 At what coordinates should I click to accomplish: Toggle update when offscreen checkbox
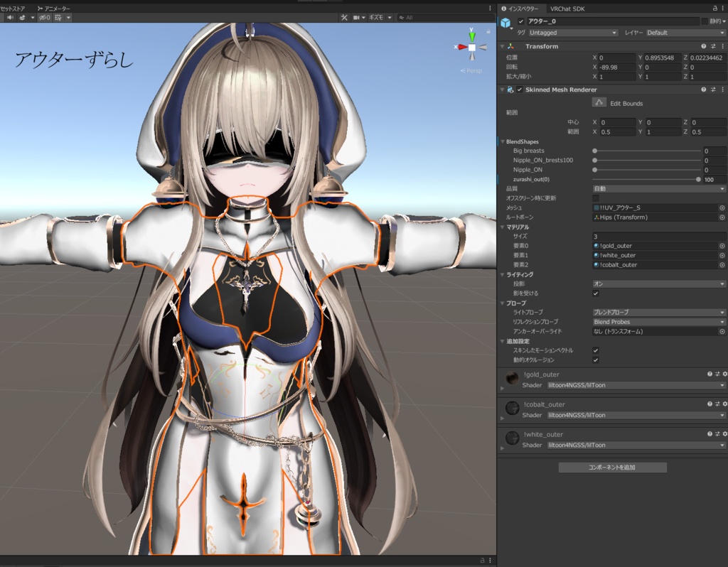pos(596,198)
